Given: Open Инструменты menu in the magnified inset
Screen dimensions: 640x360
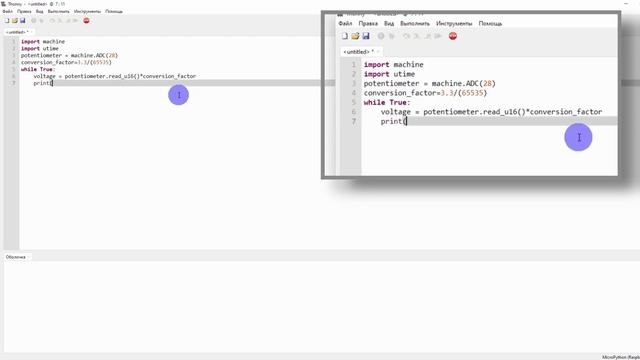Looking at the screenshot, I should click(454, 24).
